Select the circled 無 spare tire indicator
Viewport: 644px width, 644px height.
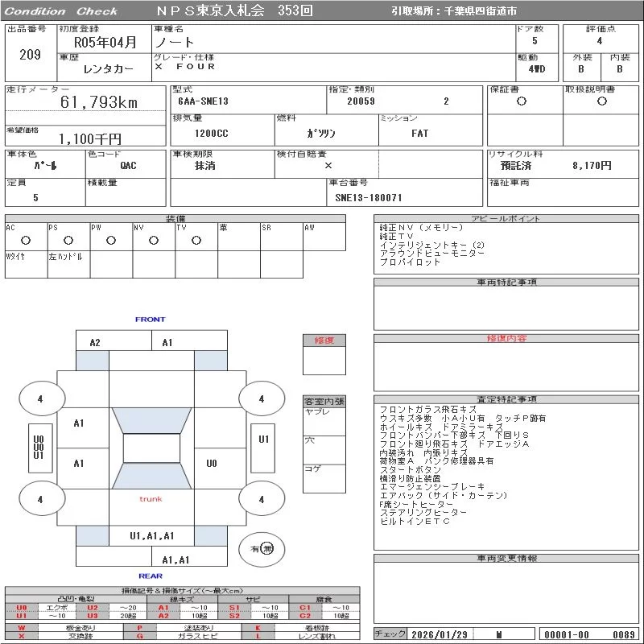pos(267,548)
